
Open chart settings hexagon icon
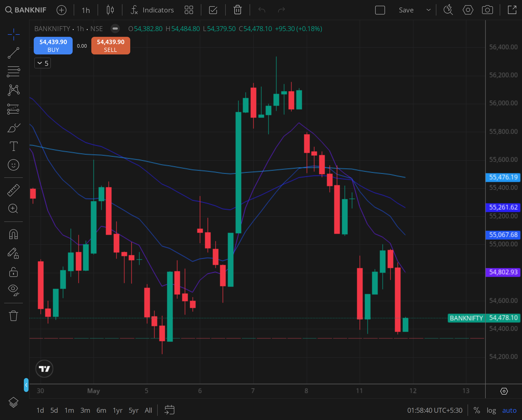point(468,10)
